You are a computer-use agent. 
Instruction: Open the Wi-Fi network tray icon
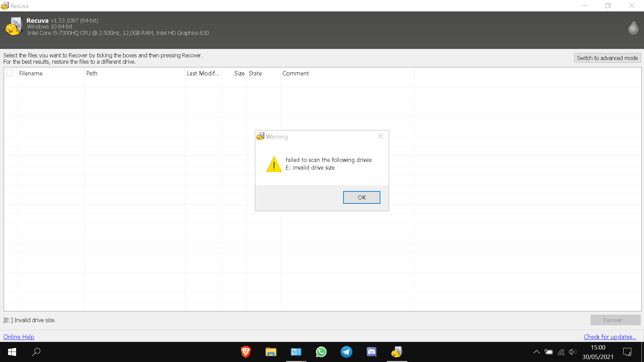coord(561,352)
